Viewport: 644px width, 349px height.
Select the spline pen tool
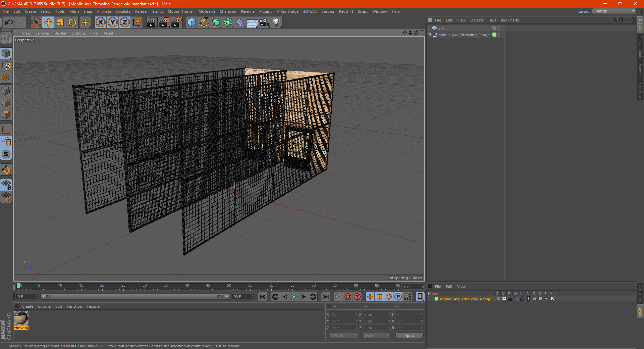point(204,22)
